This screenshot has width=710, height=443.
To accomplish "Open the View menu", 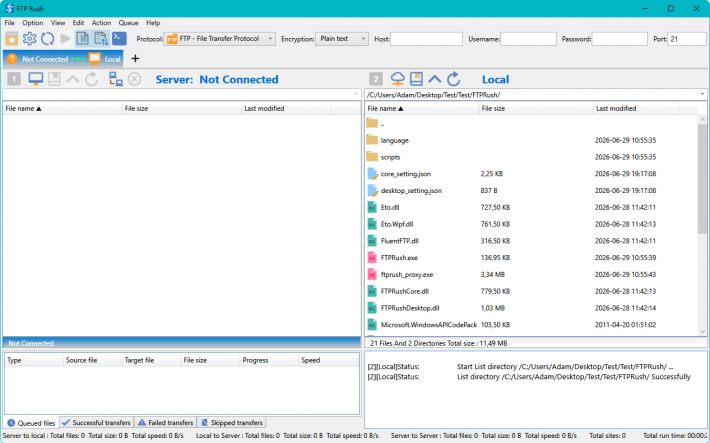I will coord(58,23).
